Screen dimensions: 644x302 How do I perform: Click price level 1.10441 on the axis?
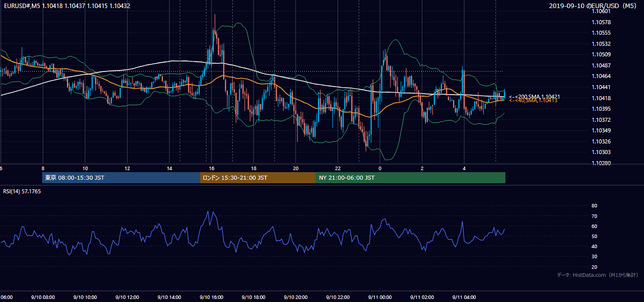point(600,88)
